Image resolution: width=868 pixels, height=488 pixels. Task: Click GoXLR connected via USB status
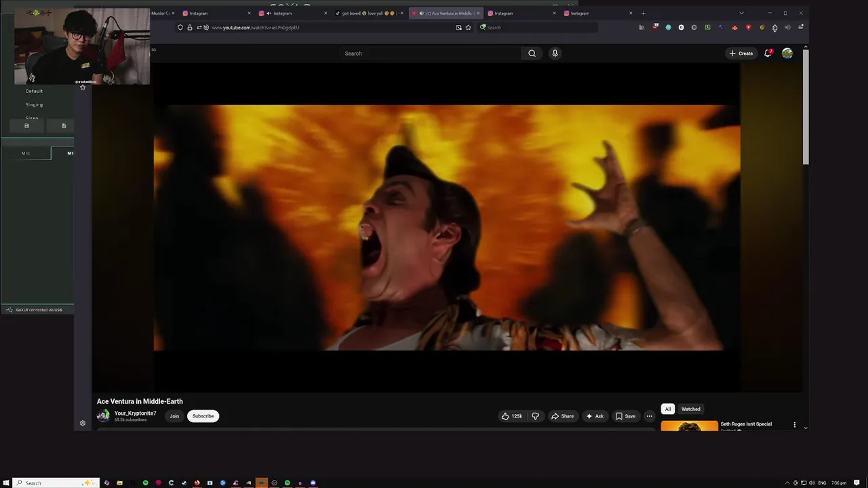(x=35, y=310)
